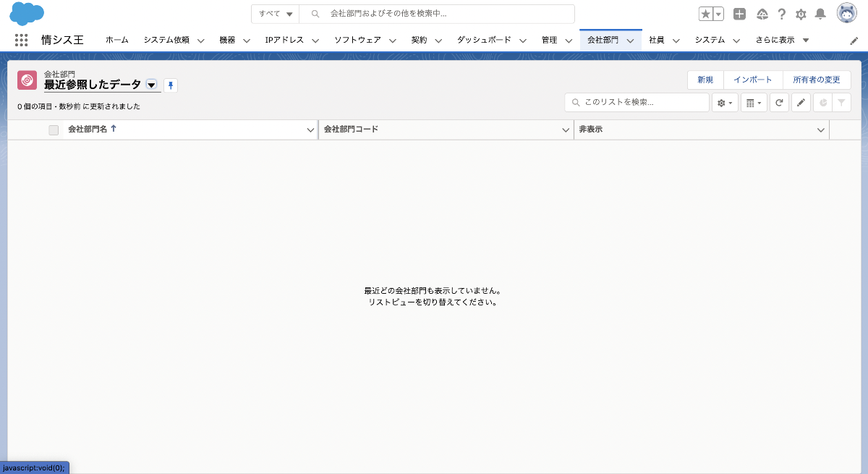Open the 契約 tab
This screenshot has width=868, height=474.
click(419, 41)
